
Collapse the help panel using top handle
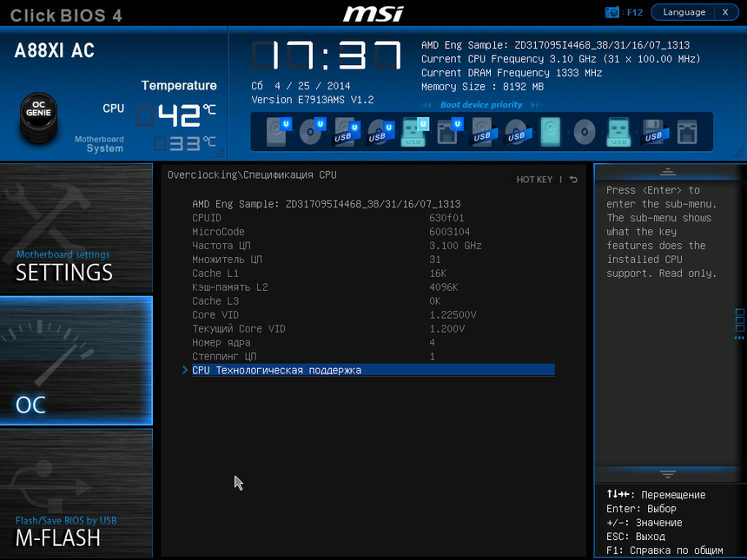click(x=667, y=171)
